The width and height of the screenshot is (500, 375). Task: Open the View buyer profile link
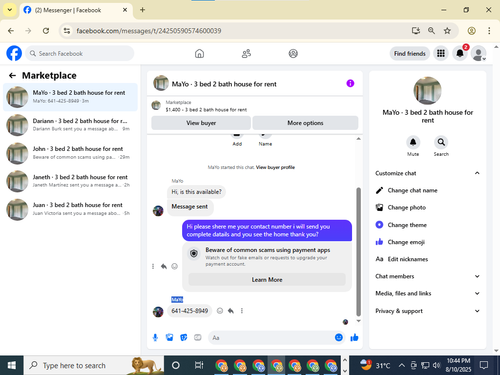(275, 167)
